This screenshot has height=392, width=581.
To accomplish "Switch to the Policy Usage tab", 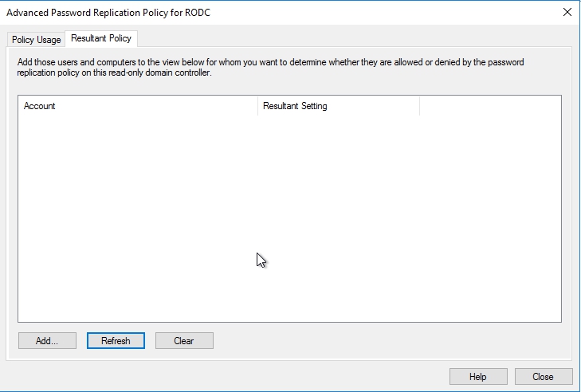I will tap(36, 39).
